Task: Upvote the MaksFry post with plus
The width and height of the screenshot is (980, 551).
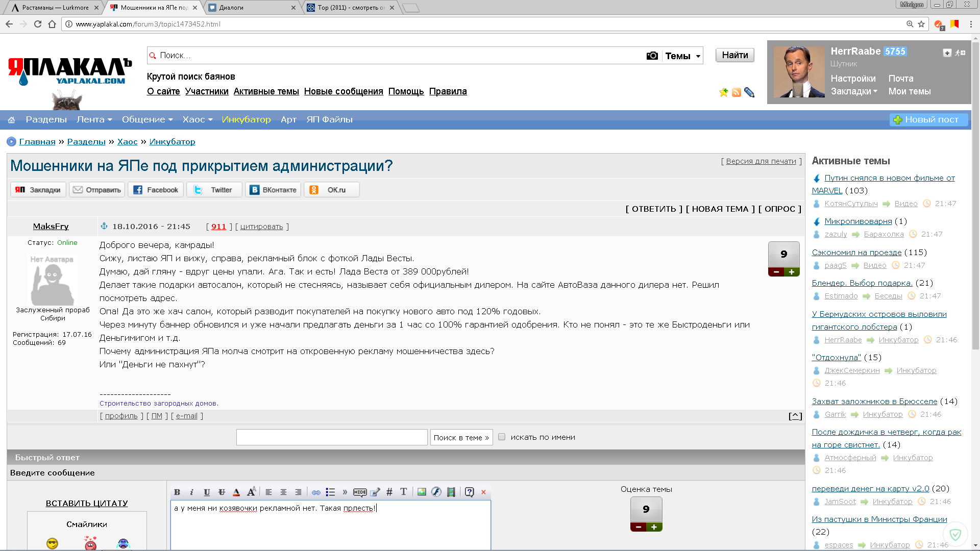Action: 792,272
